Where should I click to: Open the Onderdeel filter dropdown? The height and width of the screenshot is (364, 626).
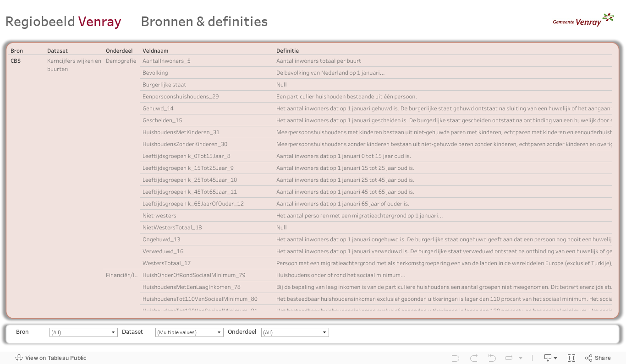pos(295,332)
